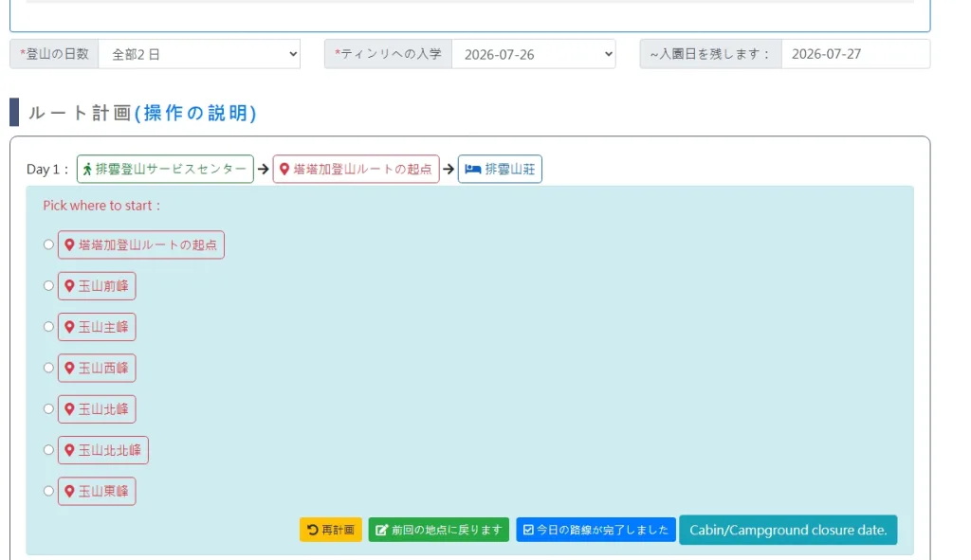The image size is (971, 560).
Task: Click the ~入園日を残します label
Action: tap(710, 54)
